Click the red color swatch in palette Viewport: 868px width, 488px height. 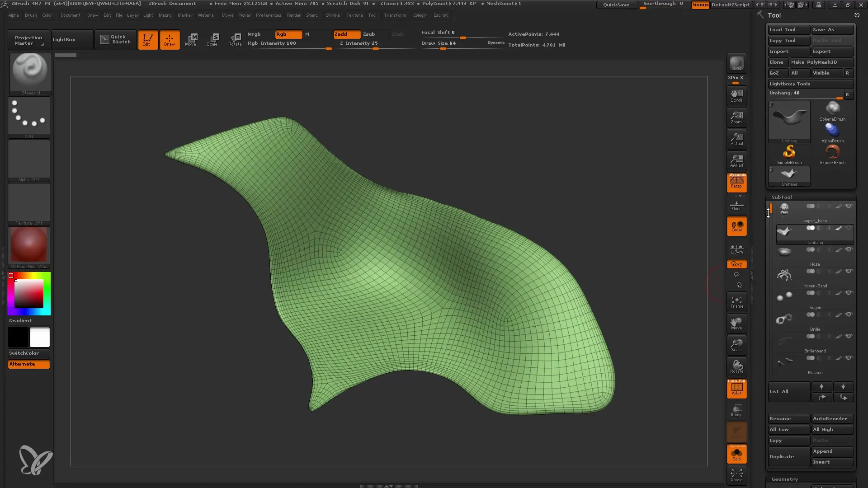[x=11, y=275]
